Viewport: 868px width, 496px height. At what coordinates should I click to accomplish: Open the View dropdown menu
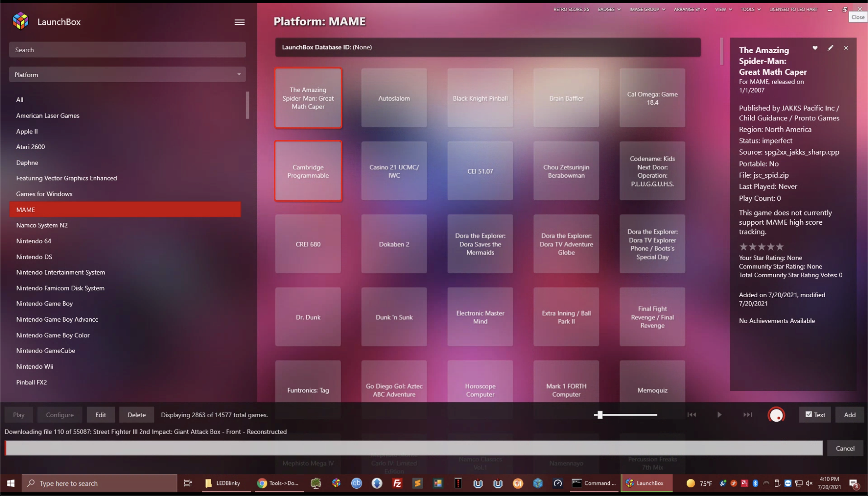(x=723, y=9)
